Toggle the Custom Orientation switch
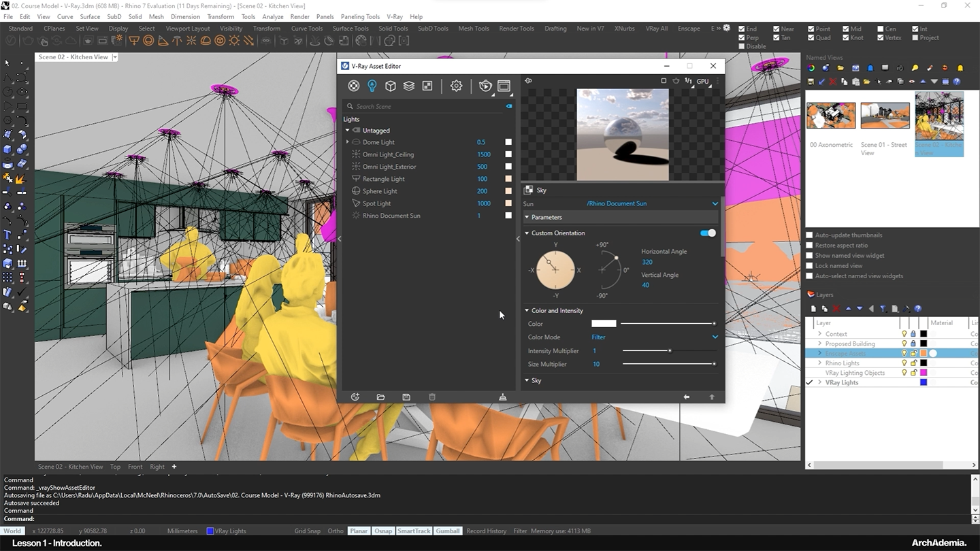Image resolution: width=980 pixels, height=551 pixels. [708, 233]
